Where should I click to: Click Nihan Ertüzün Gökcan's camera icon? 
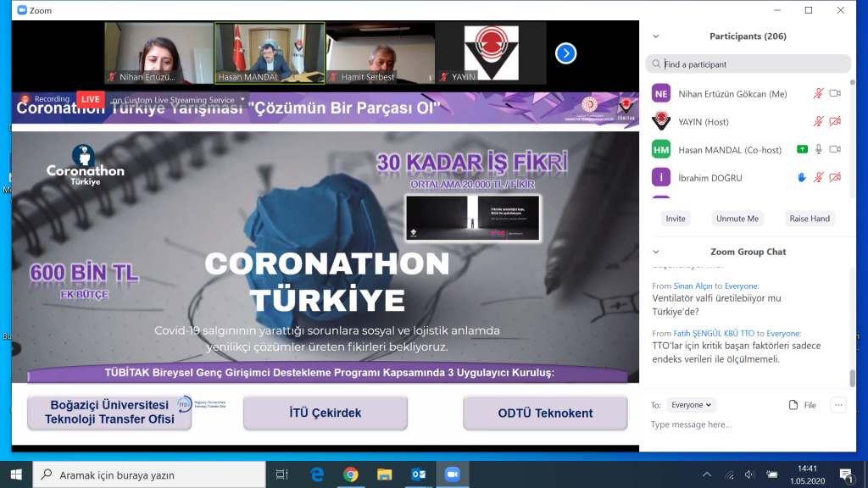(835, 94)
